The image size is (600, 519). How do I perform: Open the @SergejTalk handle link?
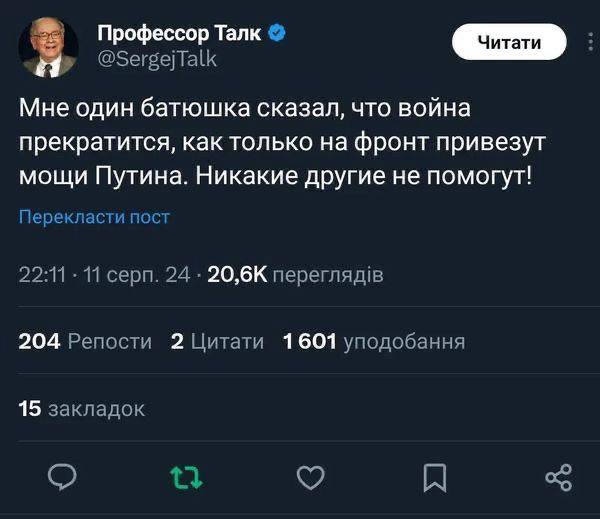(156, 58)
